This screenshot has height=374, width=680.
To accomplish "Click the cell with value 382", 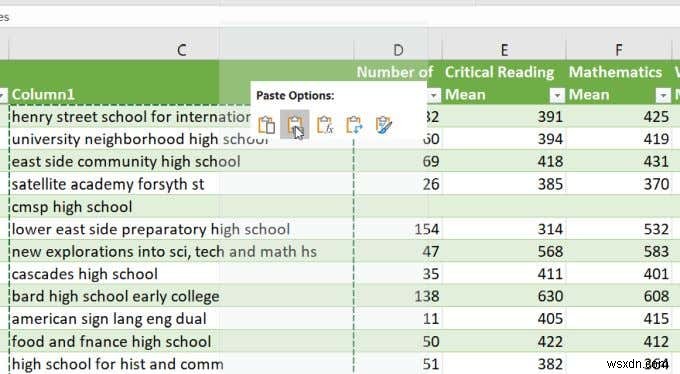I will point(504,364).
